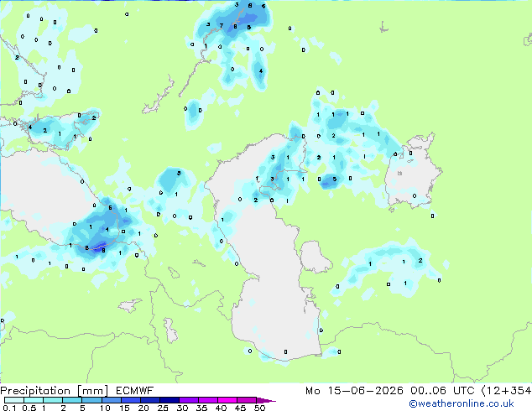Click the legend value label '25'
The image size is (532, 411).
tap(163, 408)
